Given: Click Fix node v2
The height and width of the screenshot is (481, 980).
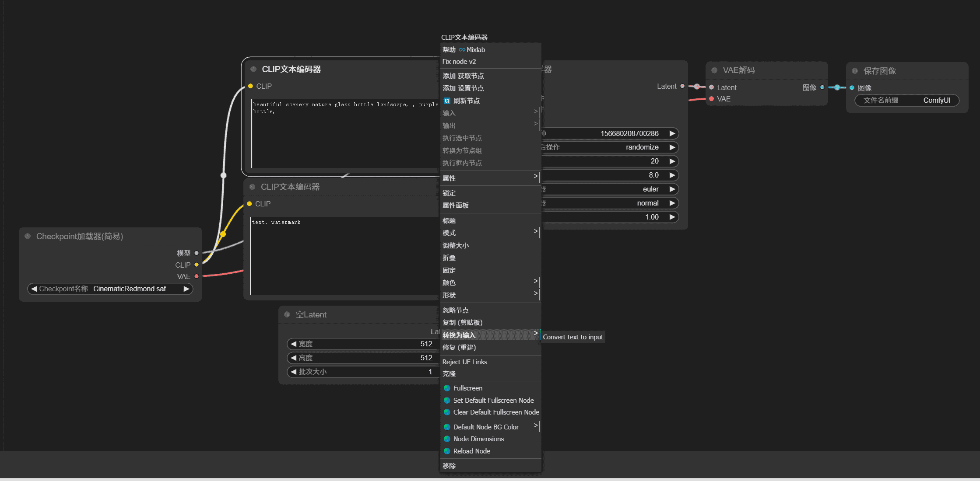Looking at the screenshot, I should pyautogui.click(x=459, y=61).
